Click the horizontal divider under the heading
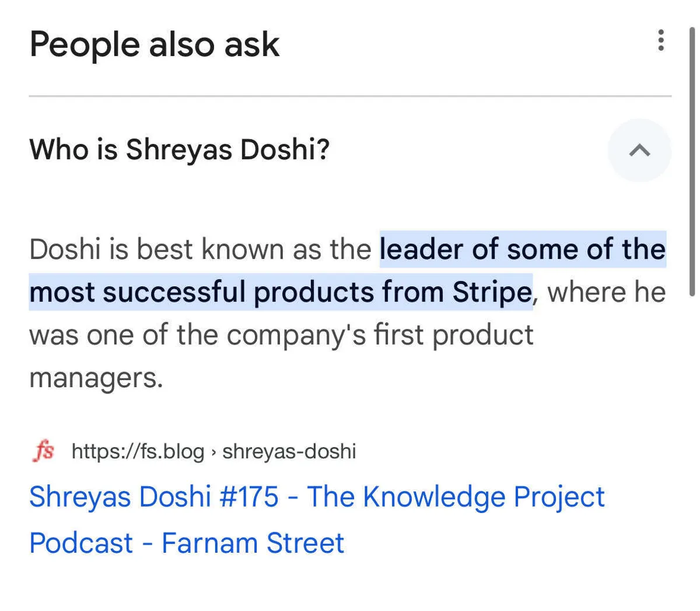700x611 pixels. pyautogui.click(x=350, y=96)
